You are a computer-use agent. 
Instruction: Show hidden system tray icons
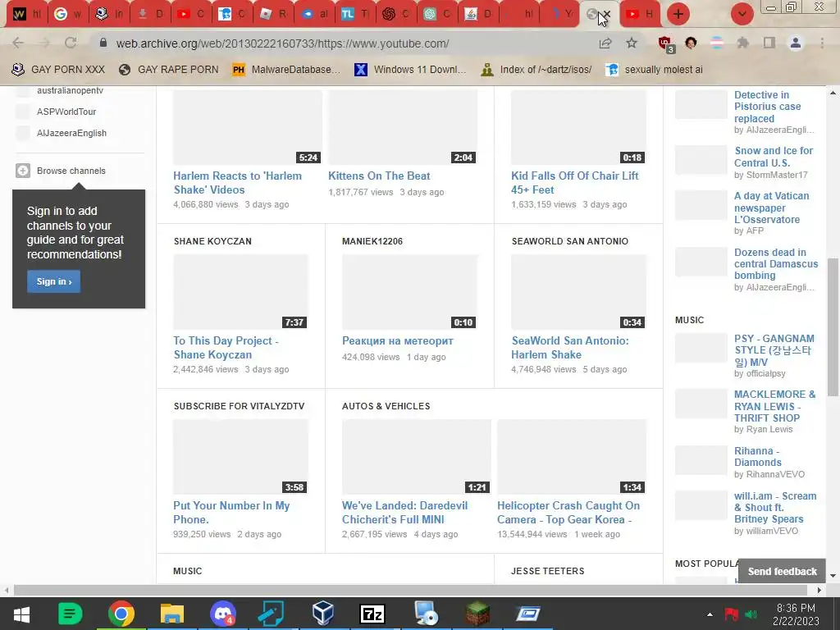click(710, 614)
